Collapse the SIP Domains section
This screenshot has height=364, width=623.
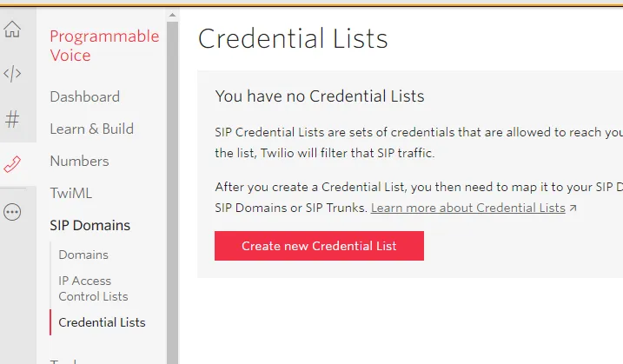click(x=89, y=225)
